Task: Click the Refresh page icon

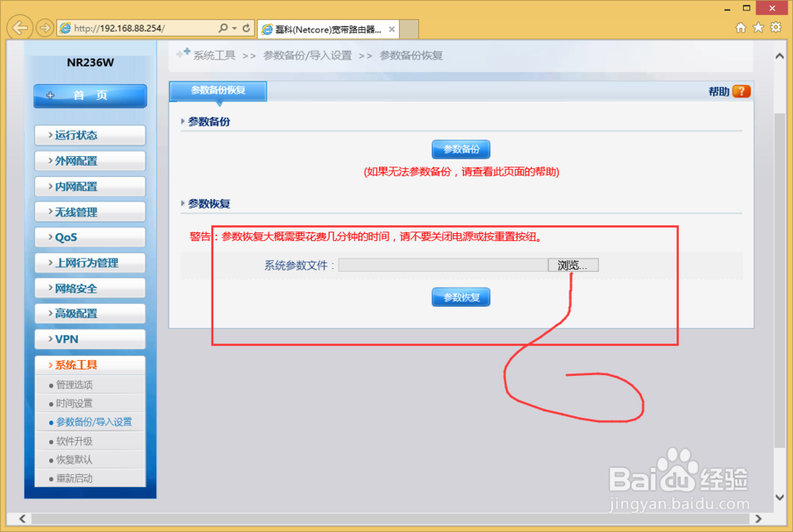Action: pos(247,29)
